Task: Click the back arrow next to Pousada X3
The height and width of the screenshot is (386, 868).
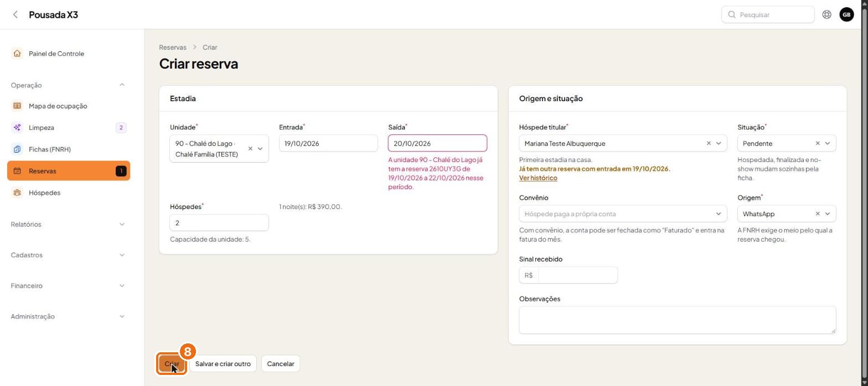Action: coord(15,15)
